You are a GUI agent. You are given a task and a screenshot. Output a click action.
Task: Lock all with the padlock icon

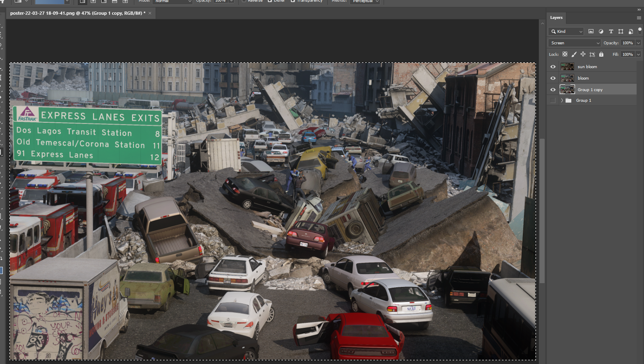[601, 54]
